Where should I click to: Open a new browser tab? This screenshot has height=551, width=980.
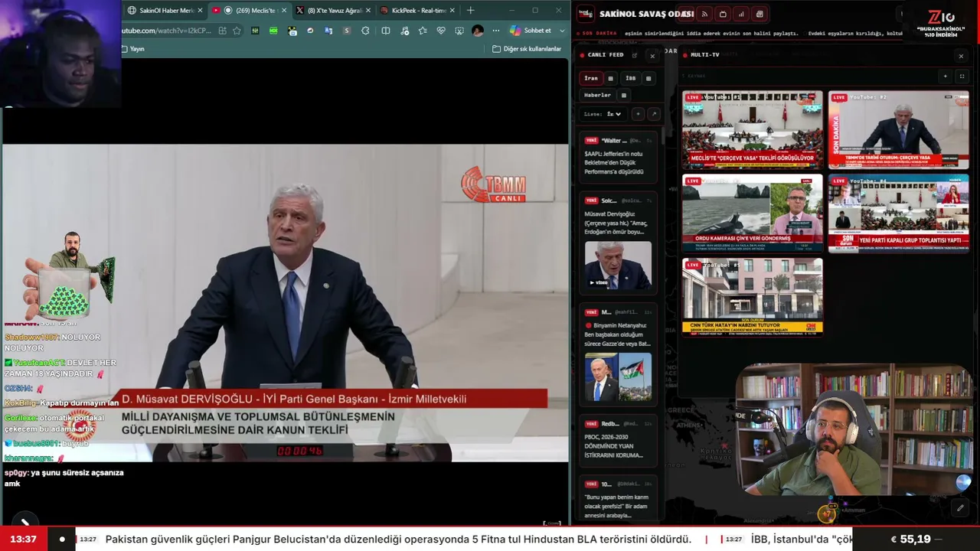coord(470,10)
